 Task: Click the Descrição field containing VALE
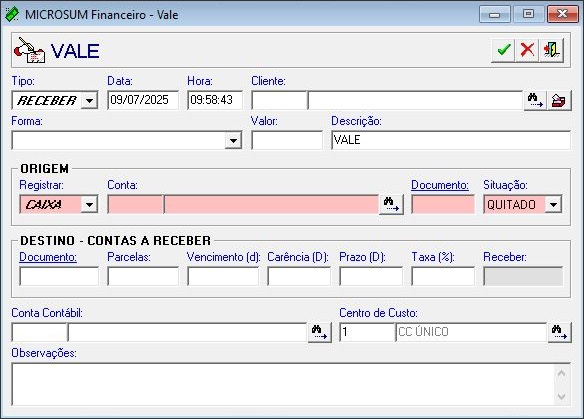(451, 140)
